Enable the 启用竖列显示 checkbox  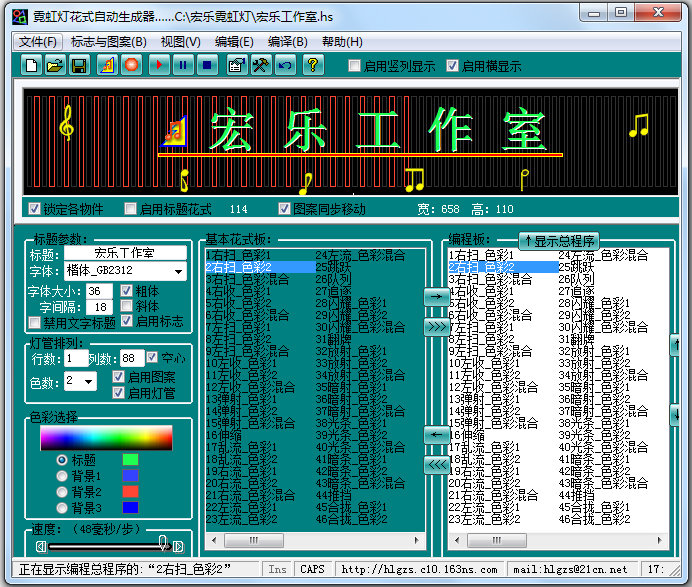[x=354, y=66]
